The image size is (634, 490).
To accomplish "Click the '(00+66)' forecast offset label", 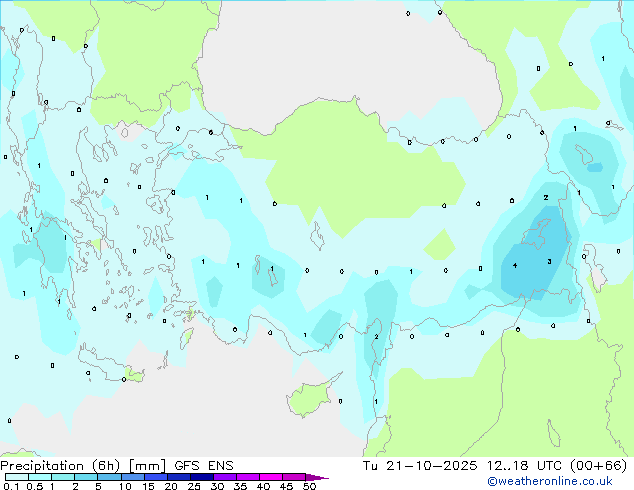I will click(598, 466).
